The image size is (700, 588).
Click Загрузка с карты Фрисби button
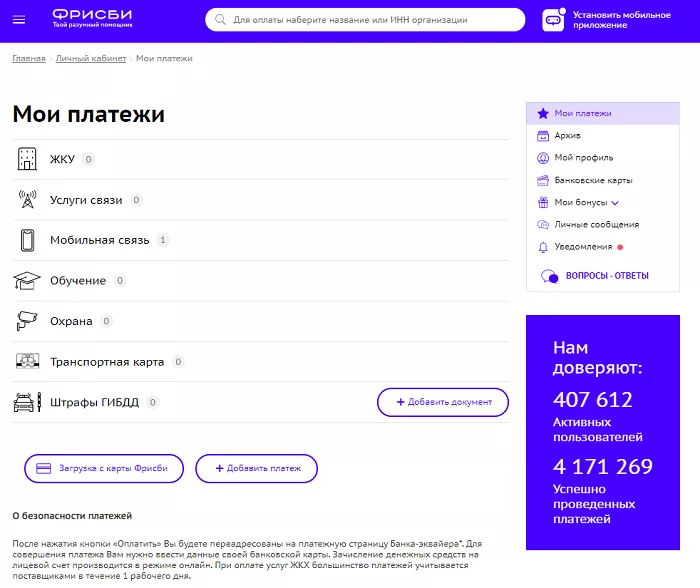click(x=104, y=468)
